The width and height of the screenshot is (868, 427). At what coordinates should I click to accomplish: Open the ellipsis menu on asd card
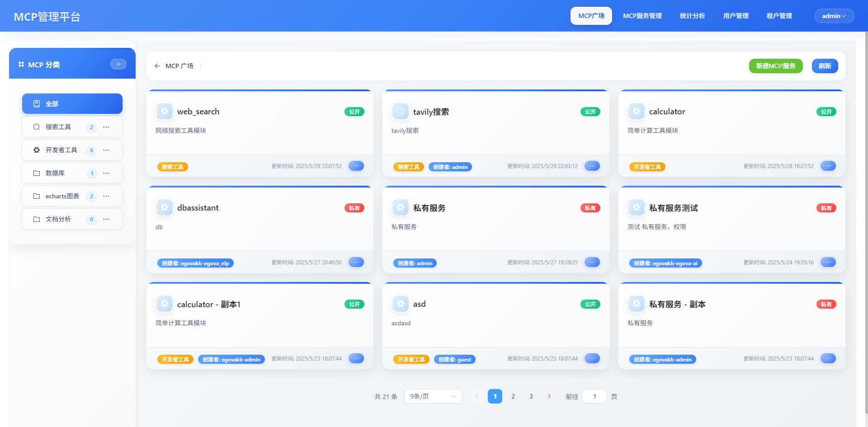point(592,358)
